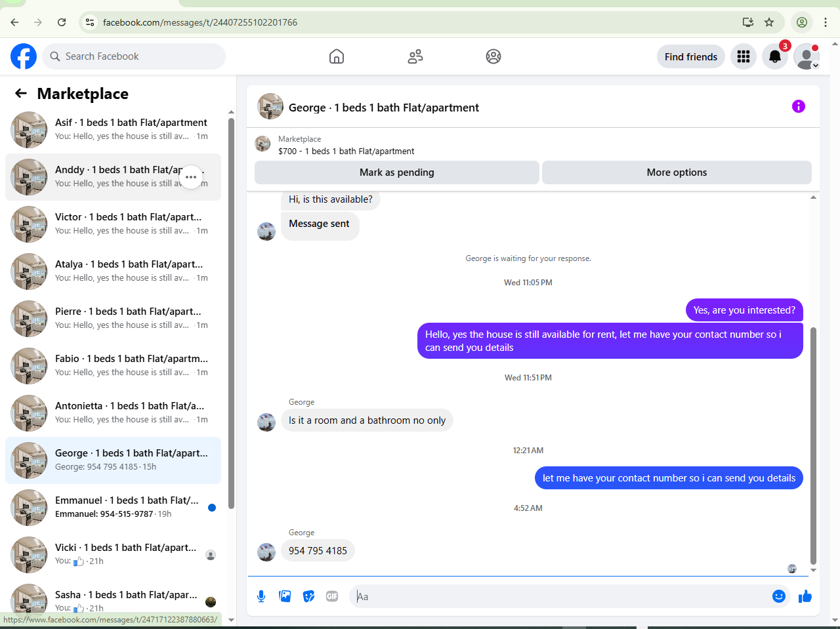Image resolution: width=840 pixels, height=629 pixels.
Task: Open the Chrome profile icon
Action: click(x=802, y=22)
